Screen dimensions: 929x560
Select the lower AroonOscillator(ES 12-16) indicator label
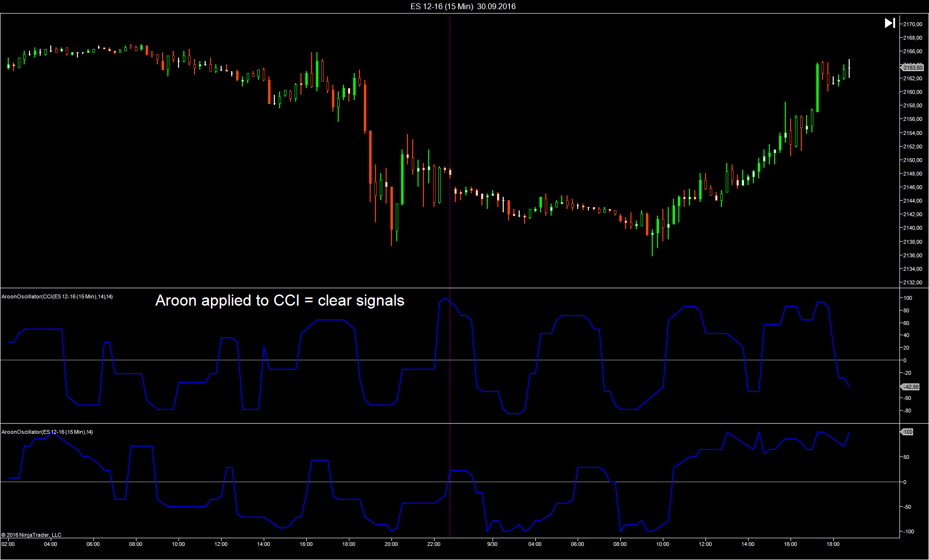[47, 432]
